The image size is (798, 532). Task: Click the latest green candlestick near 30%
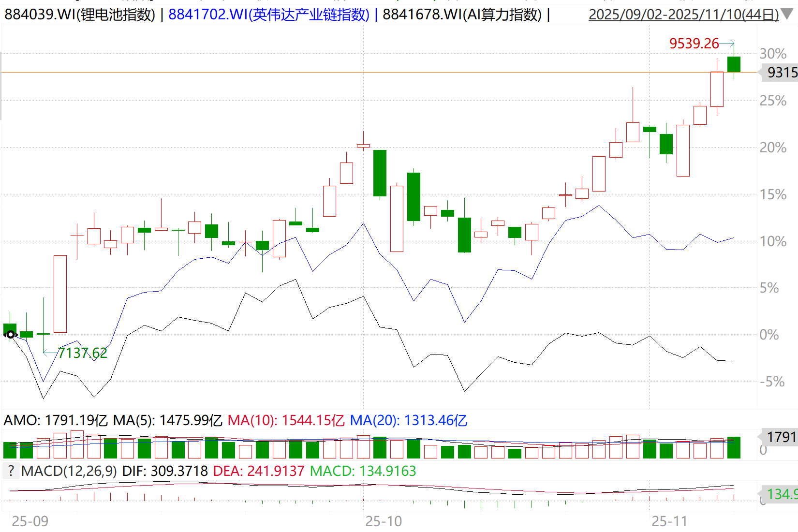coord(734,64)
